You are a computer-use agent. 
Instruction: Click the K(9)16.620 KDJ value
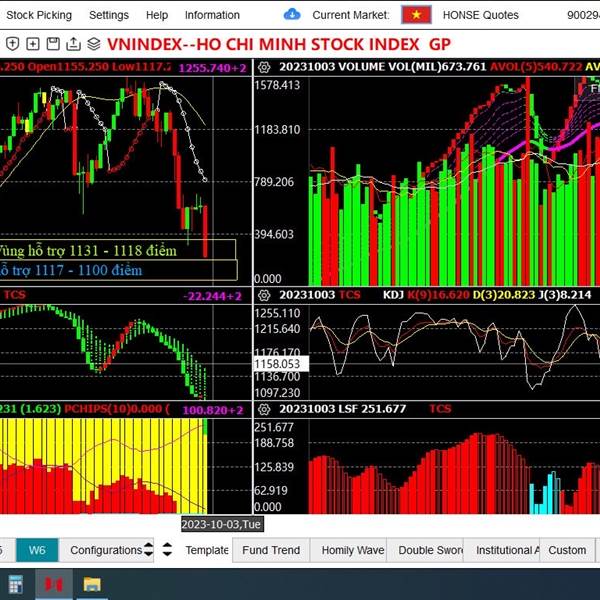438,295
